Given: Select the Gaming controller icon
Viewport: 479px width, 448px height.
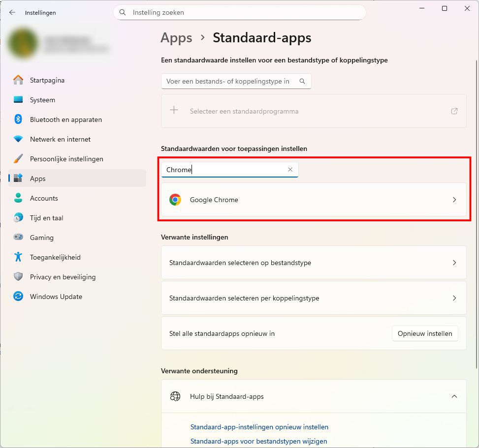Looking at the screenshot, I should pos(18,238).
